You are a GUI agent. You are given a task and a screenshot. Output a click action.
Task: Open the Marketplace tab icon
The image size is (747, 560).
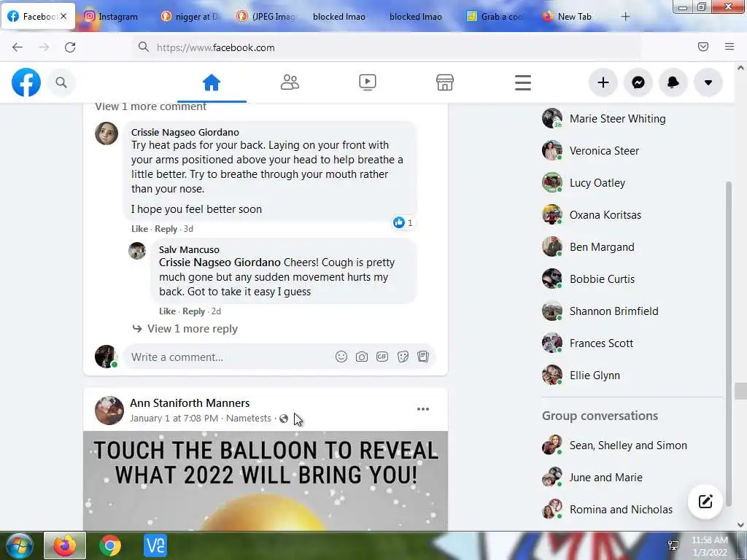coord(444,82)
